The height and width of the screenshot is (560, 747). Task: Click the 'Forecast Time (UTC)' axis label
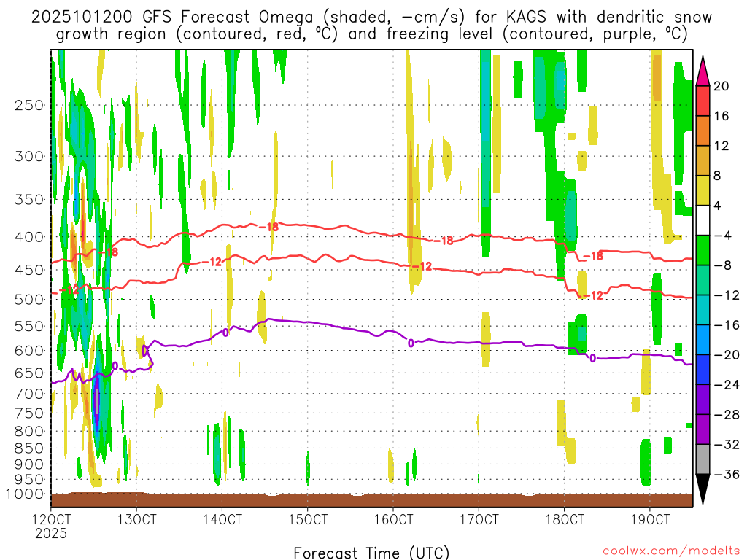click(x=371, y=553)
